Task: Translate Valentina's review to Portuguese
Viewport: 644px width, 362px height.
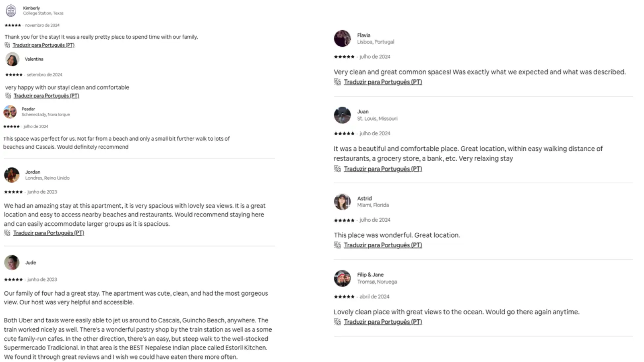Action: [46, 96]
